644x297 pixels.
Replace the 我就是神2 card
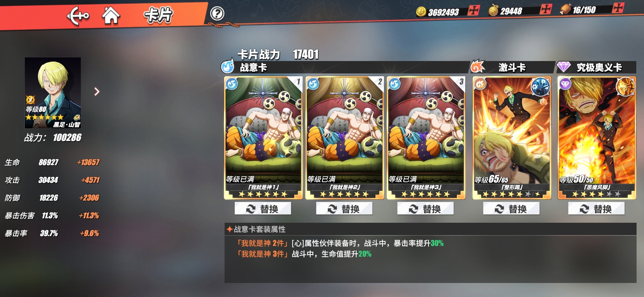344,209
